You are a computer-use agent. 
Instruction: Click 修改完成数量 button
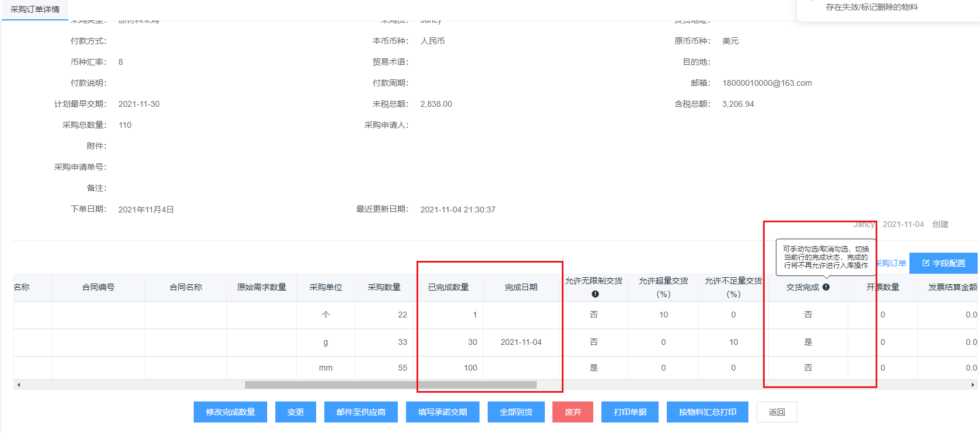pyautogui.click(x=230, y=412)
